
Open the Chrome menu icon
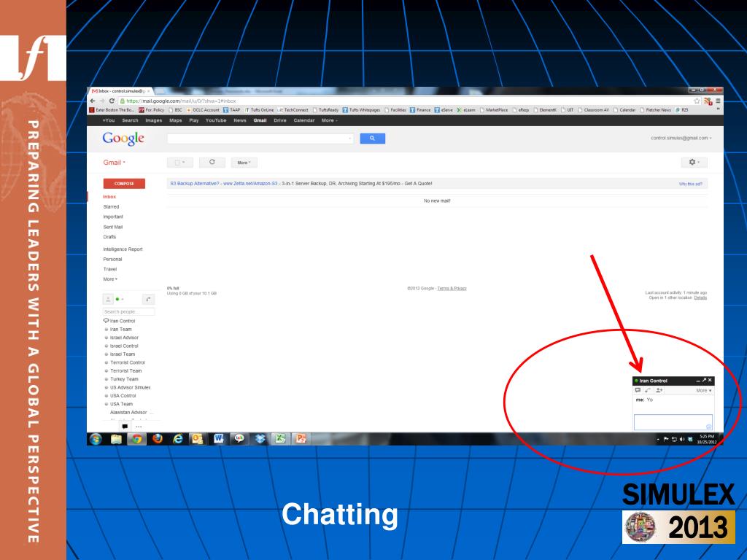point(718,101)
